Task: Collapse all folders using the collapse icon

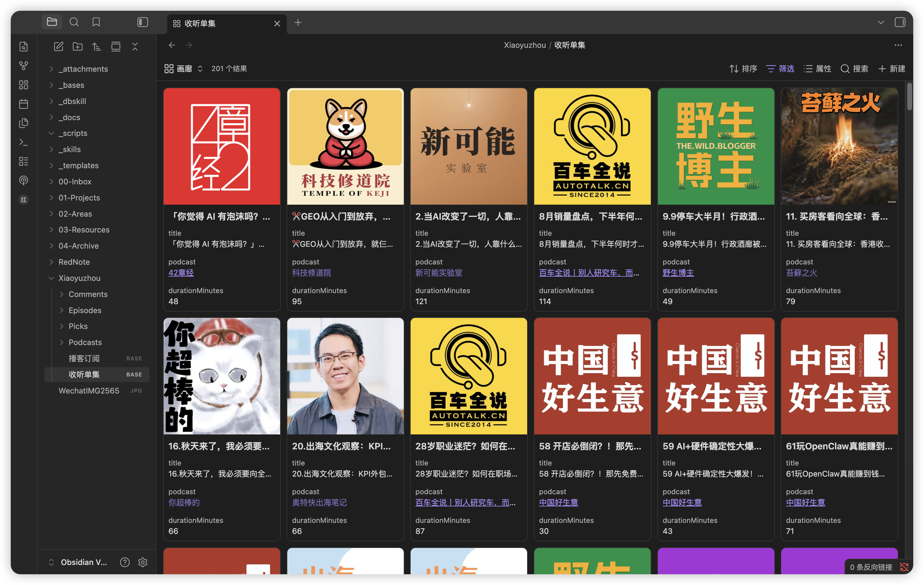Action: coord(135,46)
